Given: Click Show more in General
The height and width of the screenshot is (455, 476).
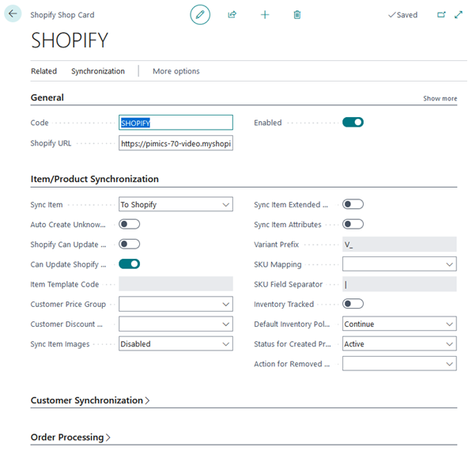Looking at the screenshot, I should click(x=440, y=98).
